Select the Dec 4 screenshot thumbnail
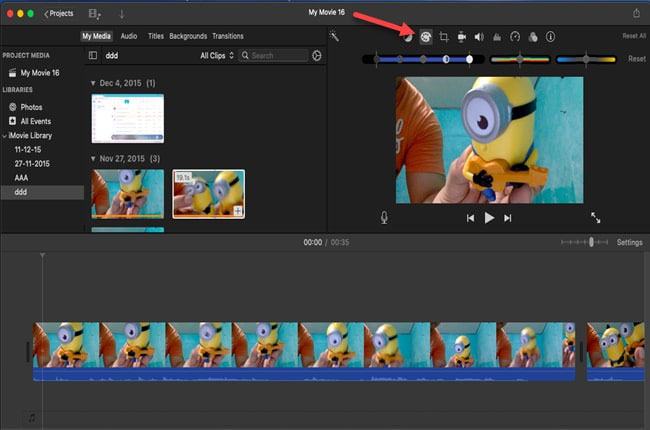This screenshot has width=650, height=430. 128,119
